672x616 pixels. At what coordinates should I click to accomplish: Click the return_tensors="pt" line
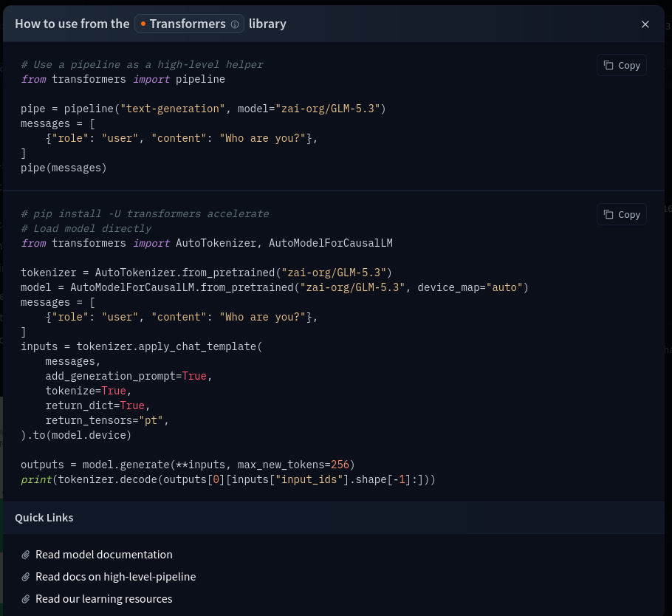coord(107,420)
